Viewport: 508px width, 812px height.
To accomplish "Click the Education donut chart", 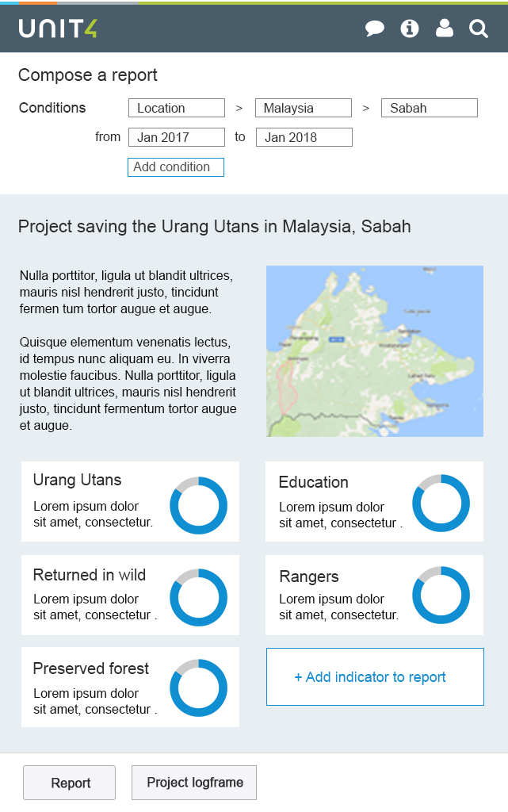I will click(441, 503).
